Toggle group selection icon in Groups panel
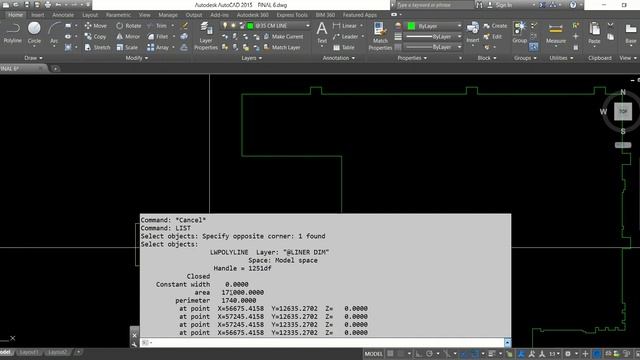The image size is (640, 360). [533, 47]
